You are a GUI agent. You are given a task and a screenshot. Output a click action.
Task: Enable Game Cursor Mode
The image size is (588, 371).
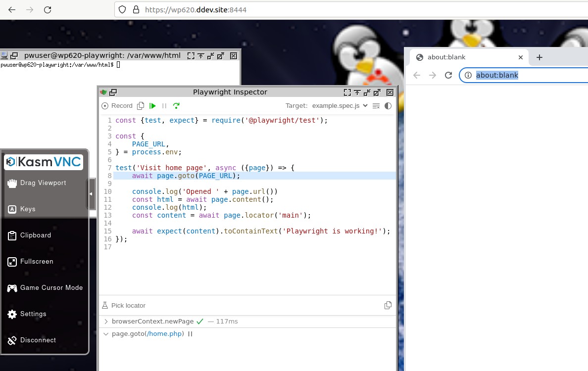click(x=45, y=288)
